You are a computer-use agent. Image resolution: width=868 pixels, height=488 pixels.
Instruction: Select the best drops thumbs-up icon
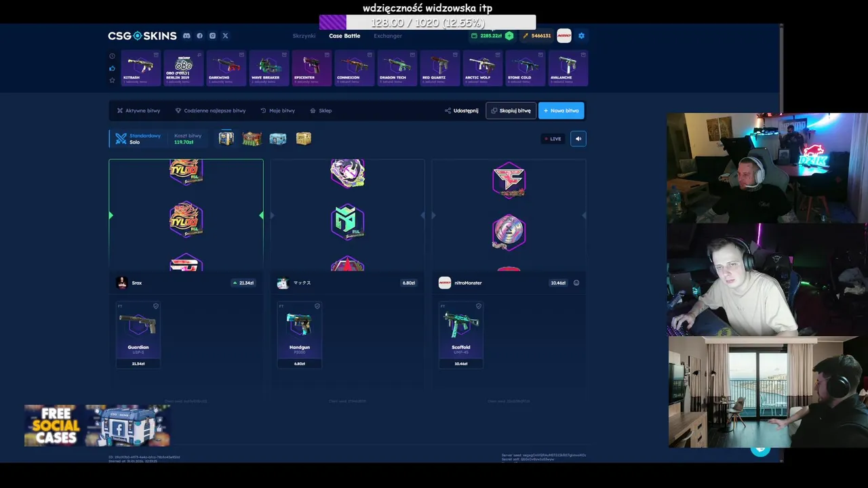112,68
